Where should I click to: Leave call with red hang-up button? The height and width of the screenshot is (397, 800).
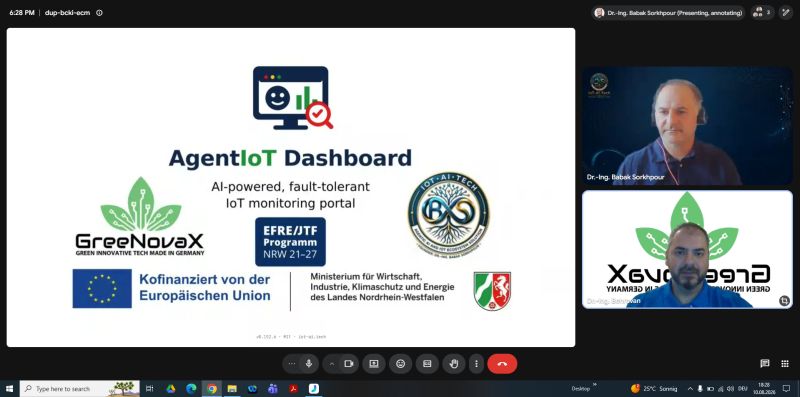pyautogui.click(x=502, y=364)
